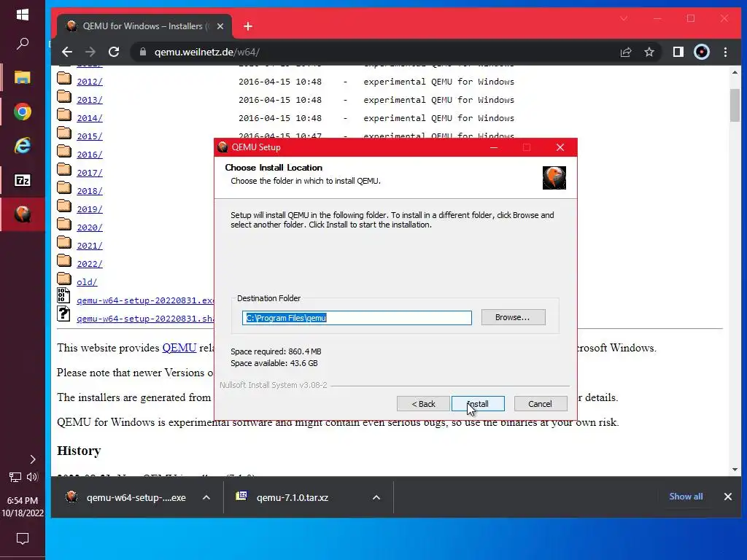Select the QEMU for Windows – Installers tab
Viewport: 747px width, 560px height.
click(144, 26)
